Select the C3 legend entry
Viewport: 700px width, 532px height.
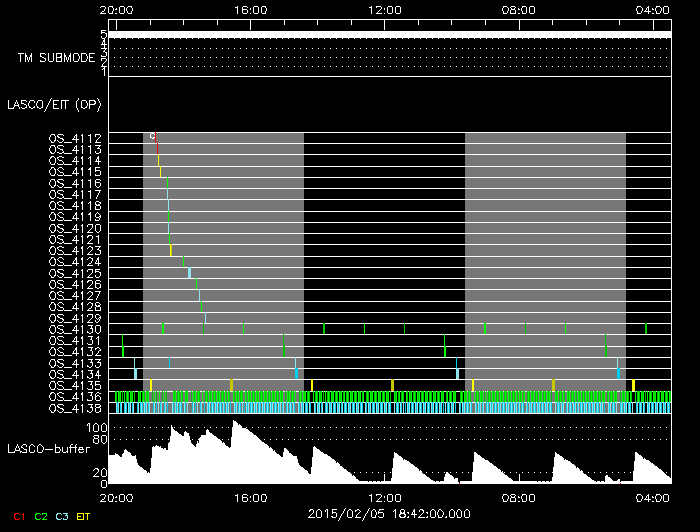click(62, 516)
